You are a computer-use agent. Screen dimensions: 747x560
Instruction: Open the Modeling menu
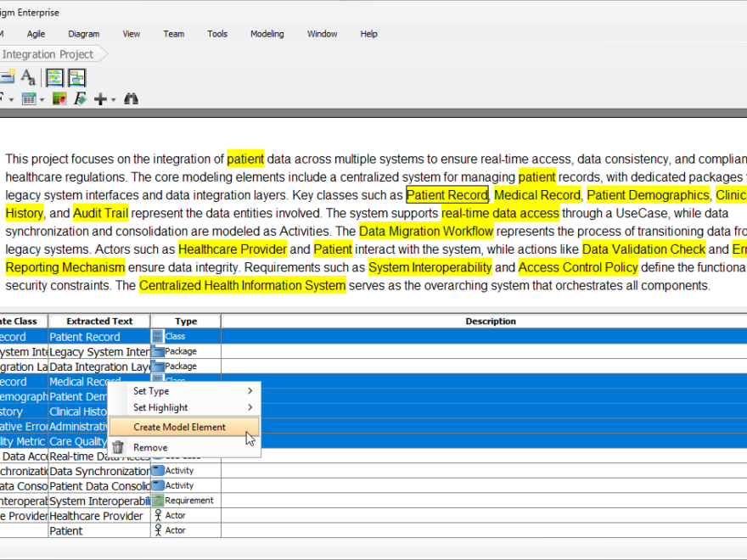click(x=267, y=34)
